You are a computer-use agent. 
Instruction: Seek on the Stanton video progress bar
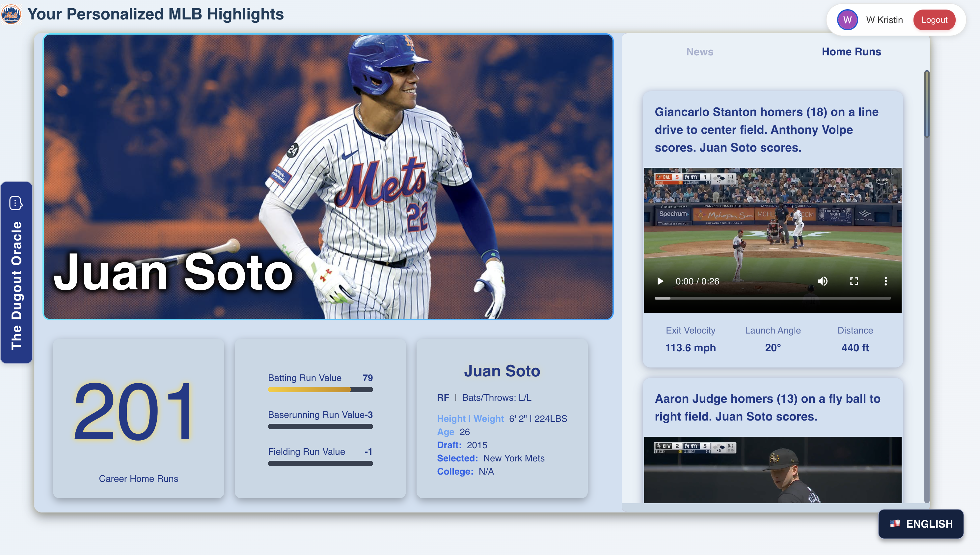point(773,298)
